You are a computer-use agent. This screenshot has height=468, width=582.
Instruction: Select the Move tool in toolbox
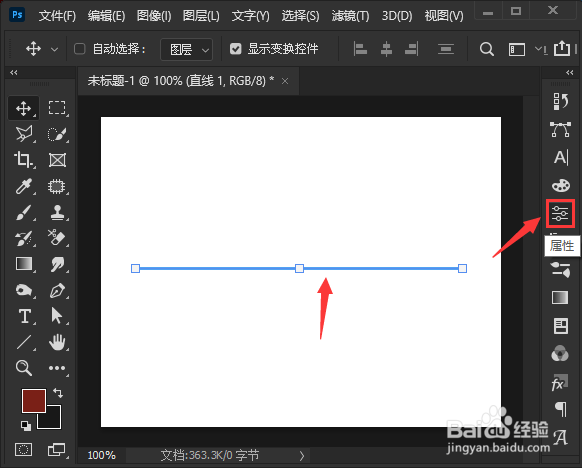23,108
